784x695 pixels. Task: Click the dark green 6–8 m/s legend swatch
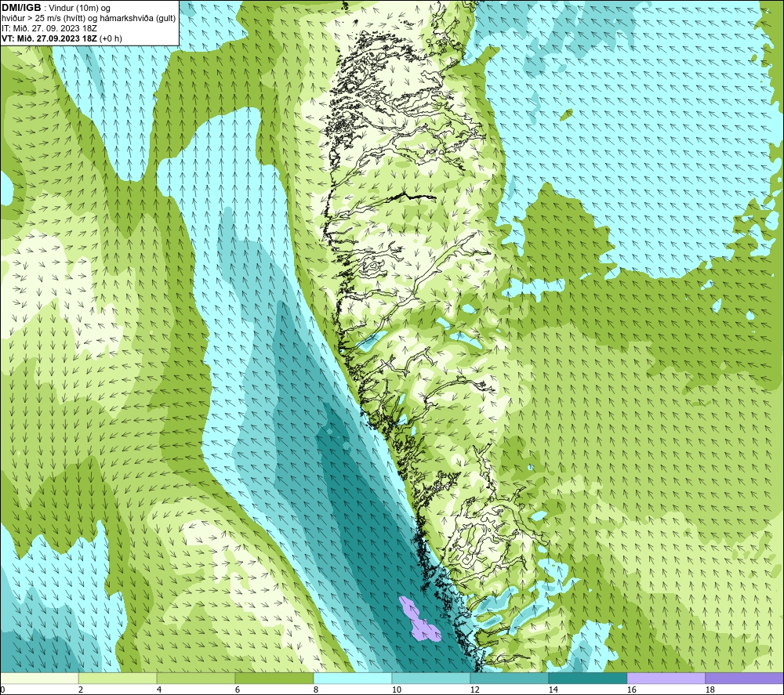[x=274, y=678]
